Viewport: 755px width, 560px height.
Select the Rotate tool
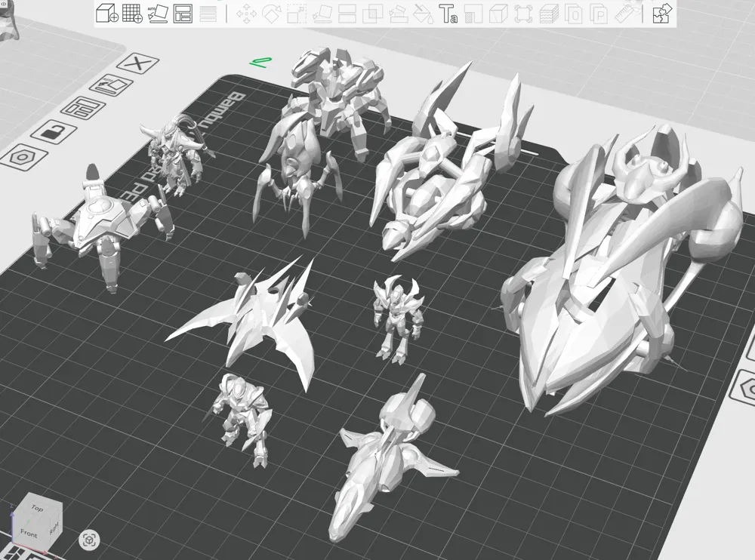click(x=272, y=14)
